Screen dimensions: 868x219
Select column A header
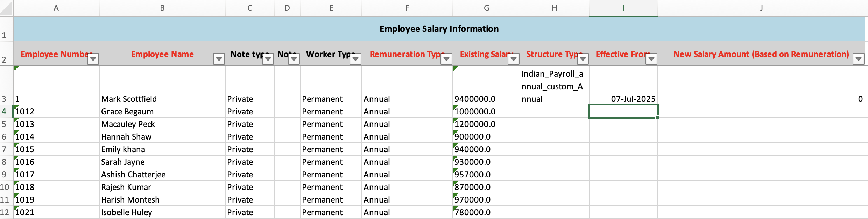point(56,8)
